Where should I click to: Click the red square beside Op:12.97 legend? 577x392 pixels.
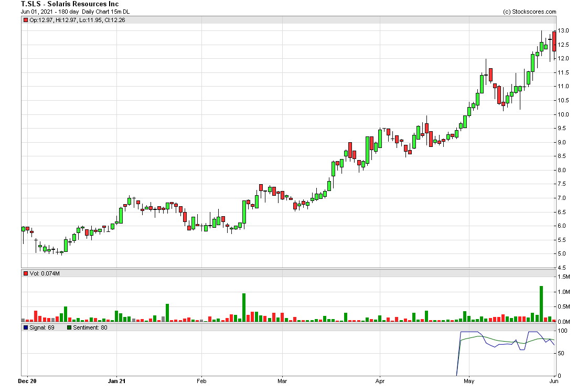coord(25,20)
